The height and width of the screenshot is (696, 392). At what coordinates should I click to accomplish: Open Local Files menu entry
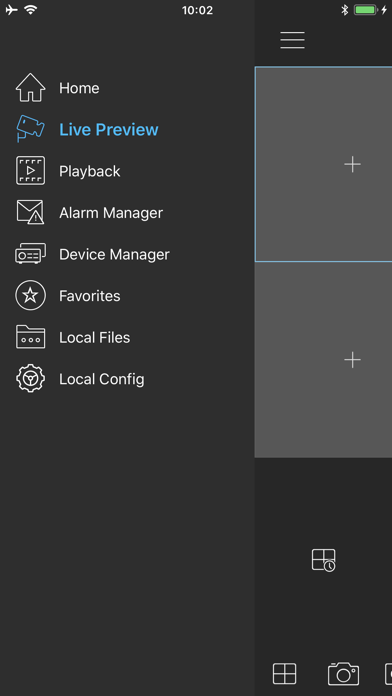tap(95, 337)
